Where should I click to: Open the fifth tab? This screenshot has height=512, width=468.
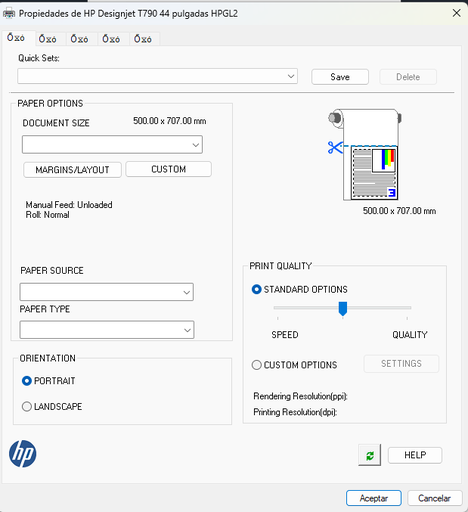pos(143,39)
